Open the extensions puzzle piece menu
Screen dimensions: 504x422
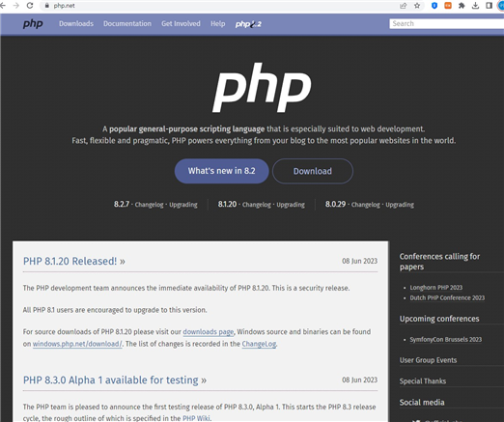462,6
